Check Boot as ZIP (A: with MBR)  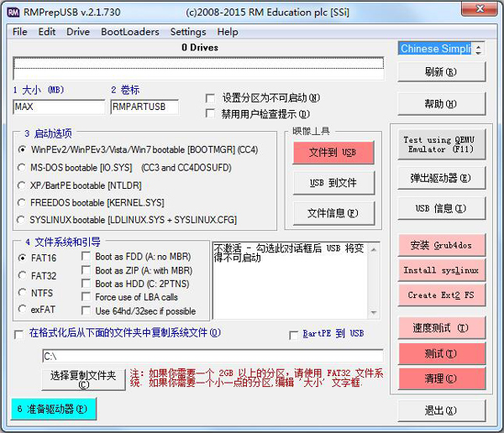click(86, 270)
